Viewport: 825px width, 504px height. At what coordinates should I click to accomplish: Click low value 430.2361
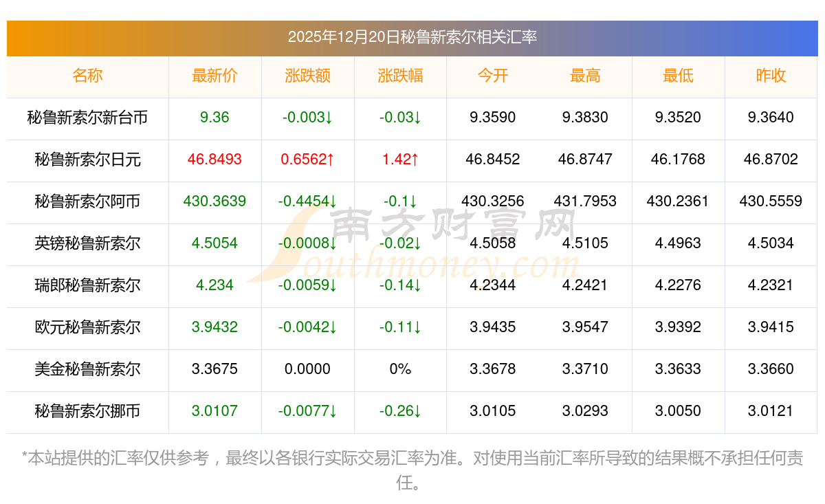(678, 201)
